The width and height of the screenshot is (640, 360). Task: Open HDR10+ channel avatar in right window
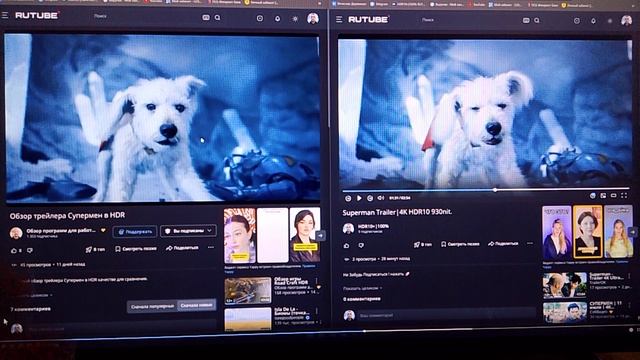click(348, 229)
